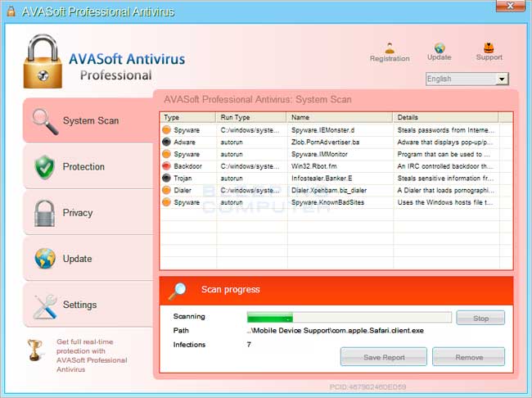Screen dimensions: 532x398
Task: Click orange icon of Spyware.KnownBadSites row
Action: point(166,202)
